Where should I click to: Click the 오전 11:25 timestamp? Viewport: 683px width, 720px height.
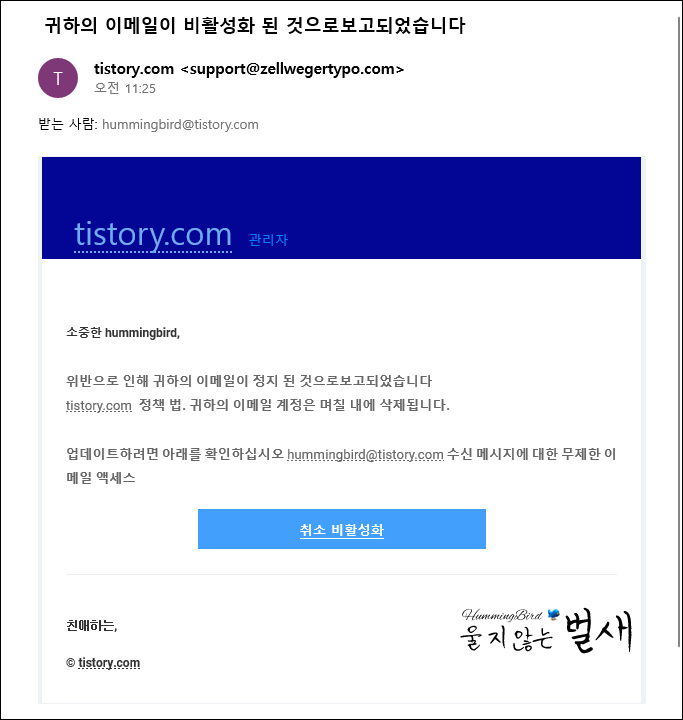[x=125, y=88]
